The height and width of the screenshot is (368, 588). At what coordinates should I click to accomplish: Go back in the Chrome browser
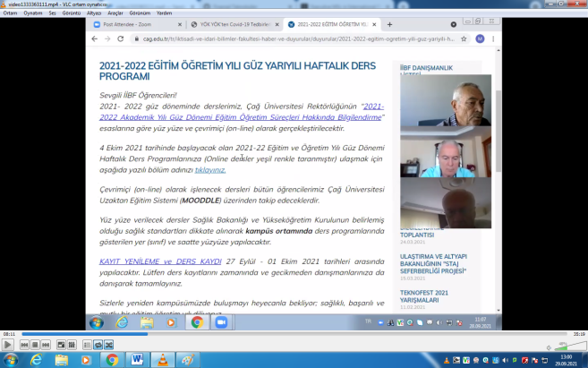click(95, 39)
